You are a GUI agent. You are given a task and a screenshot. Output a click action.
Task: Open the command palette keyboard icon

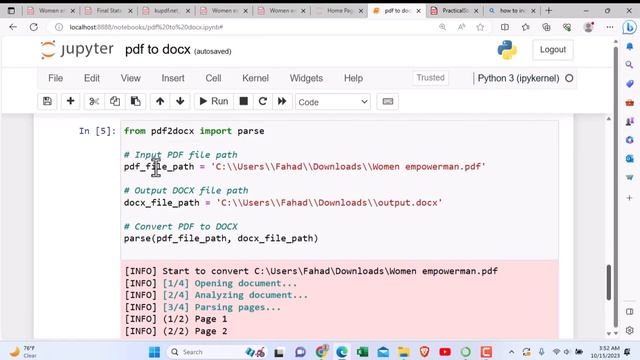388,101
